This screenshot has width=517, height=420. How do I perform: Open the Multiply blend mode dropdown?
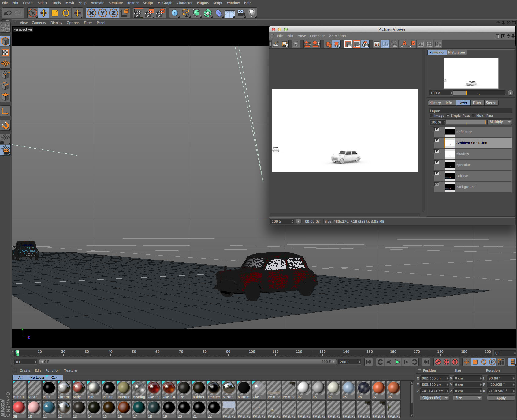pyautogui.click(x=500, y=122)
